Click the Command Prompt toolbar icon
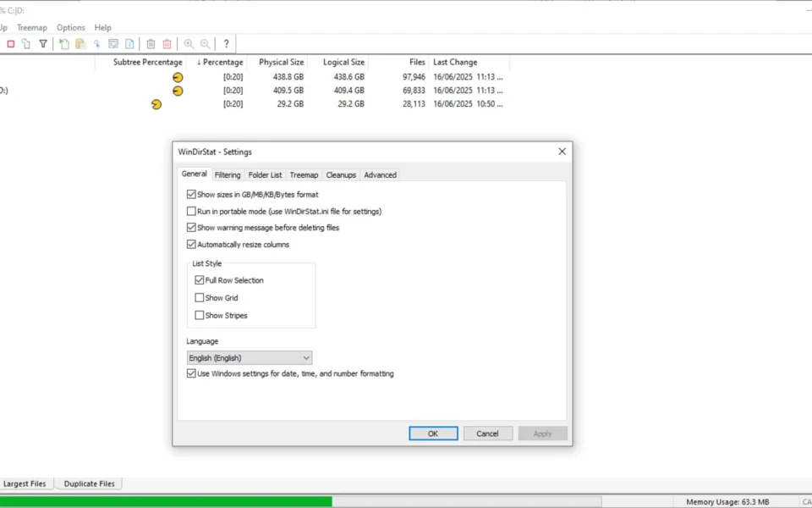Image resolution: width=812 pixels, height=508 pixels. (x=113, y=44)
